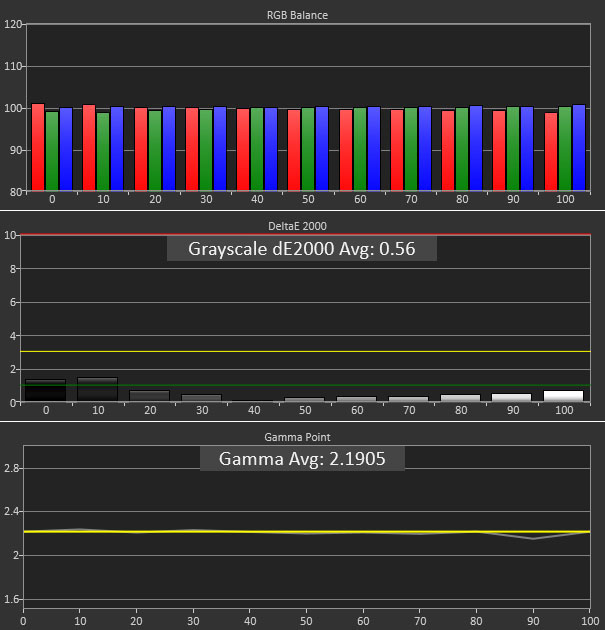The image size is (605, 630).
Task: Click the 8 y-axis label in DeltaE chart
Action: coord(13,269)
